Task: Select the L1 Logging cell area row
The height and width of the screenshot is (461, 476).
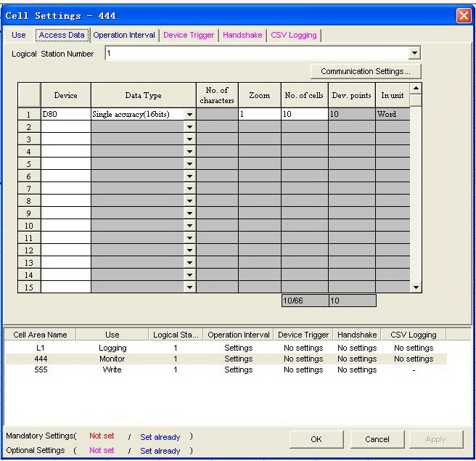Action: pyautogui.click(x=112, y=348)
